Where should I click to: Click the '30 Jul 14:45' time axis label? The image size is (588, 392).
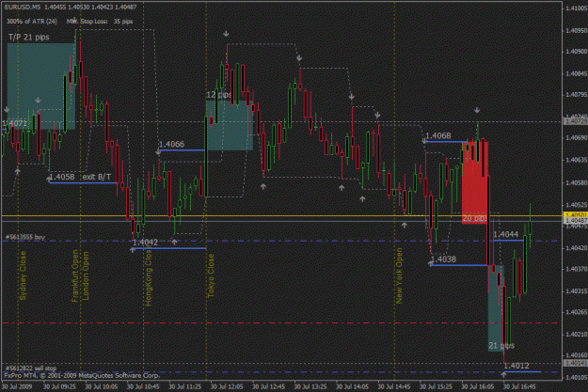pyautogui.click(x=394, y=386)
